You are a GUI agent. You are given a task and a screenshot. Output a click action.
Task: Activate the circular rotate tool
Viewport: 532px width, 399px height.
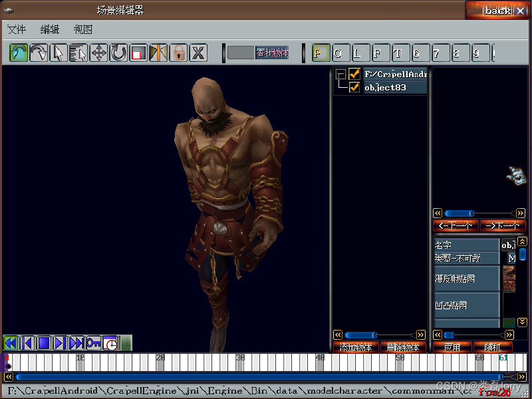(118, 53)
